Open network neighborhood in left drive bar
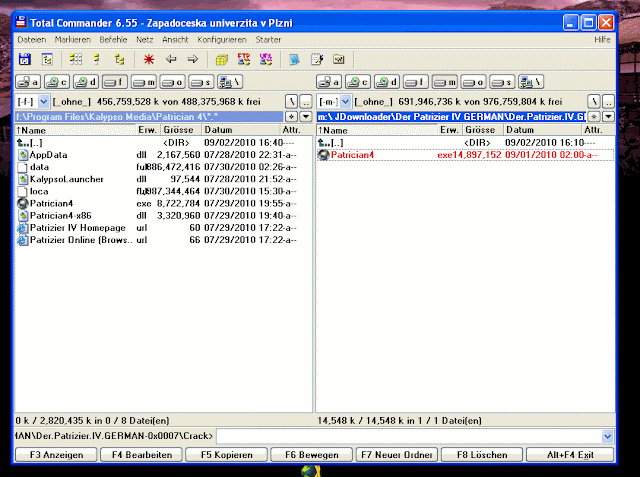640x477 pixels. pos(230,82)
